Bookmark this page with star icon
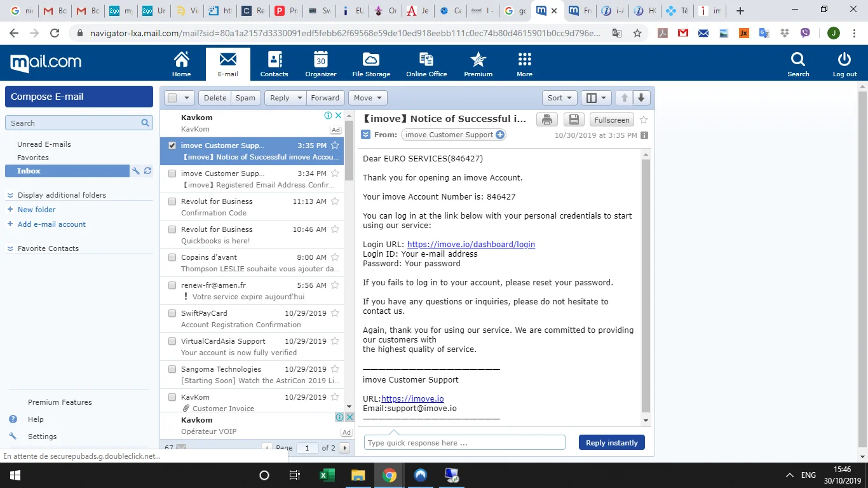The image size is (868, 488). coord(637,34)
